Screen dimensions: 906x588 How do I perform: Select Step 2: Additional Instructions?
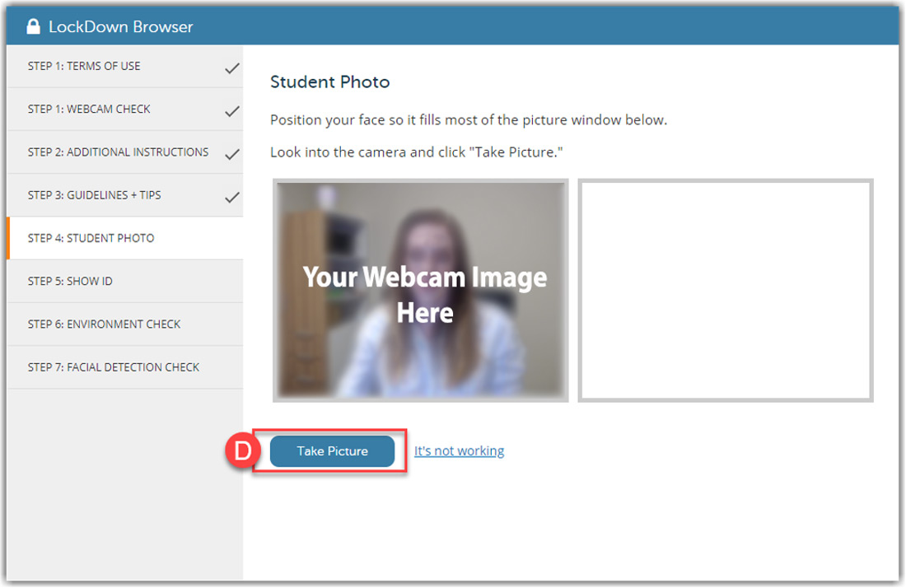(118, 152)
